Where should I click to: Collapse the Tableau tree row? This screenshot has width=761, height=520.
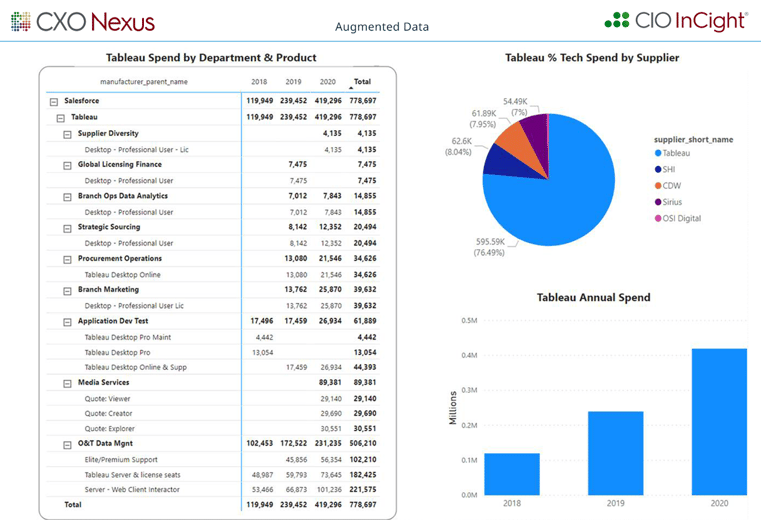(60, 117)
